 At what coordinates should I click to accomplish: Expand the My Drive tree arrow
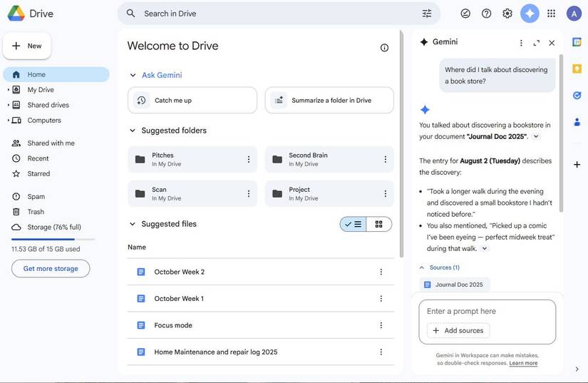pos(9,90)
